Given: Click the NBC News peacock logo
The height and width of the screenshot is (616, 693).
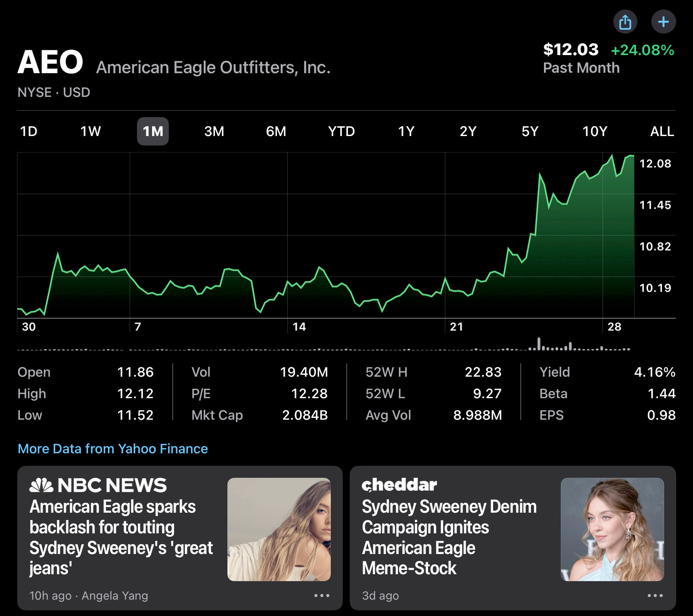Looking at the screenshot, I should [x=41, y=485].
